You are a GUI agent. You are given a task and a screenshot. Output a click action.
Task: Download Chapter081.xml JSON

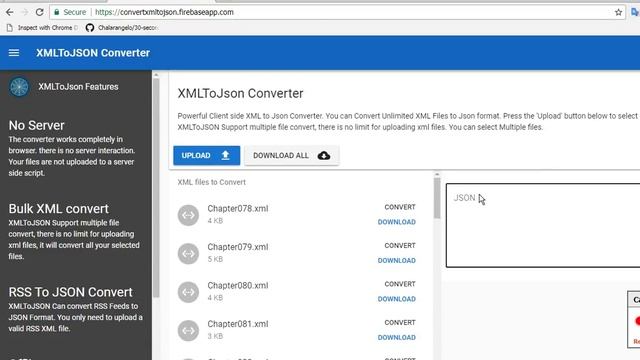(x=396, y=338)
